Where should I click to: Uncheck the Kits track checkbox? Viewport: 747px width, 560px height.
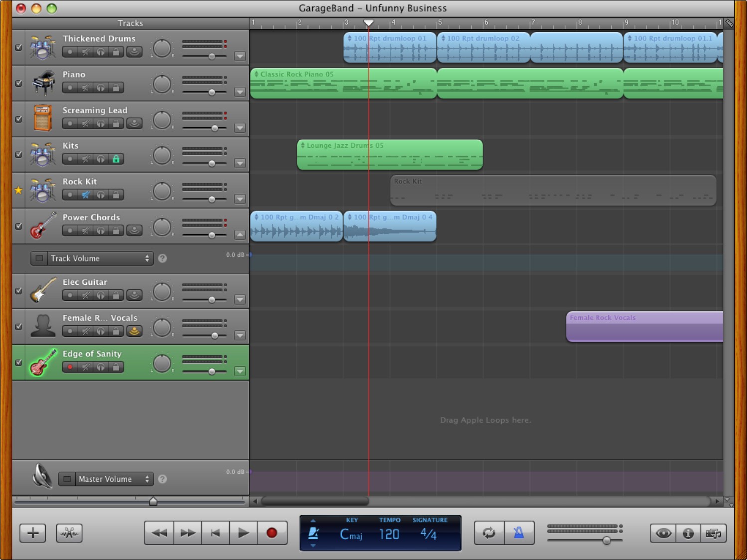(x=18, y=154)
